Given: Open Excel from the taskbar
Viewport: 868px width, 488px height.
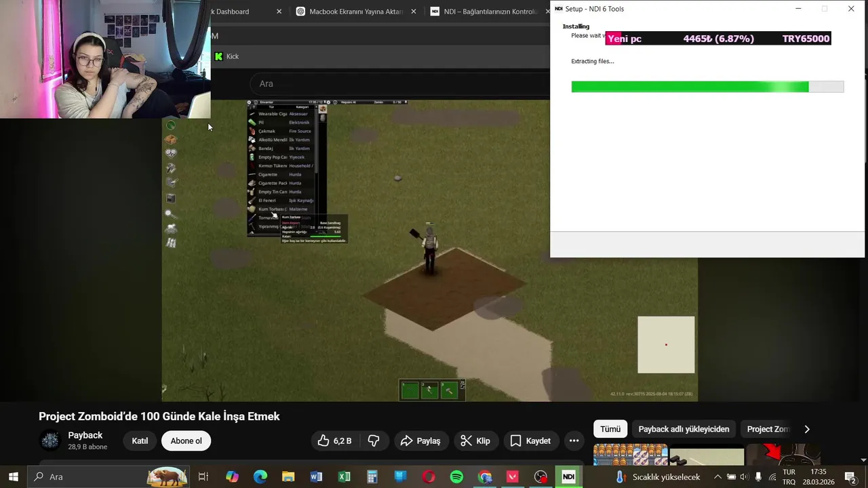Looking at the screenshot, I should pyautogui.click(x=344, y=476).
